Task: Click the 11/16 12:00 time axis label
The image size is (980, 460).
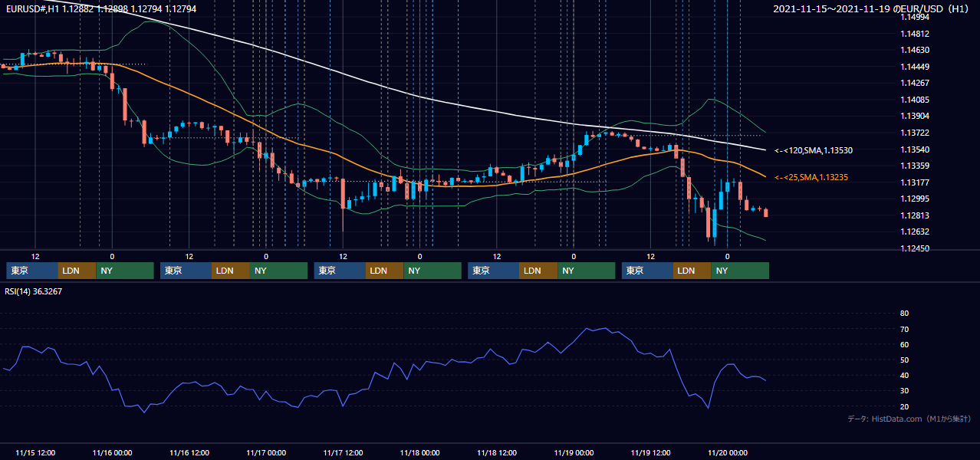Action: click(189, 452)
